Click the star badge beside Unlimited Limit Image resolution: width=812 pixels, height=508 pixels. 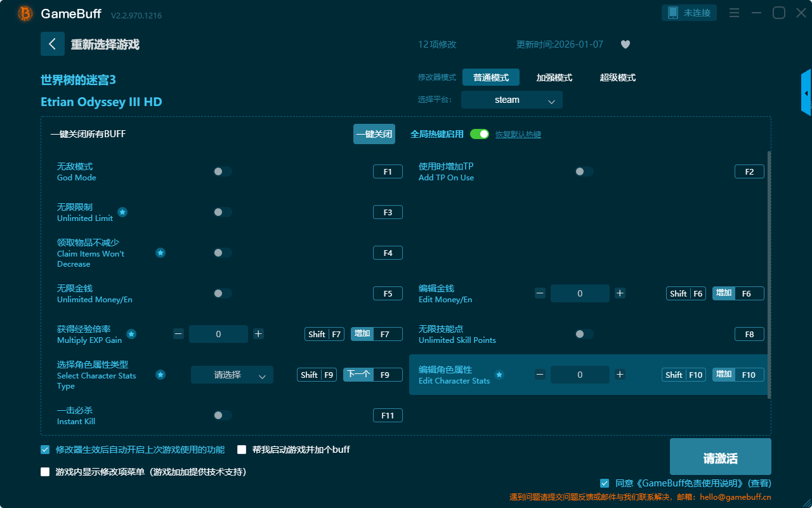point(122,212)
